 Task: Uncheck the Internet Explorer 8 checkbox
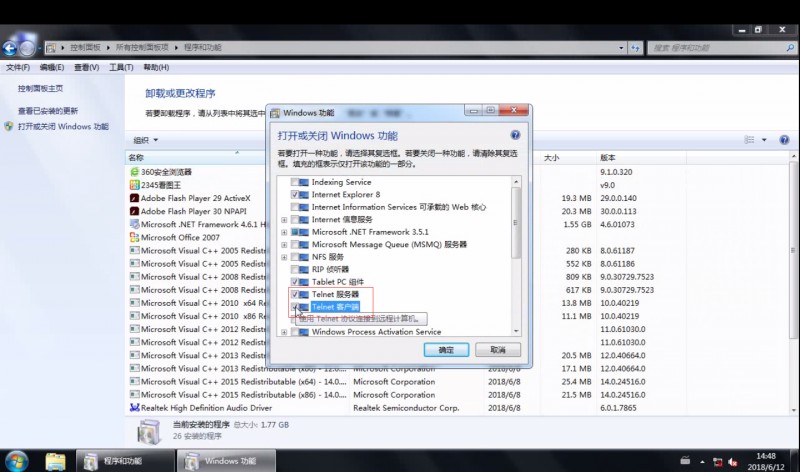[x=295, y=194]
